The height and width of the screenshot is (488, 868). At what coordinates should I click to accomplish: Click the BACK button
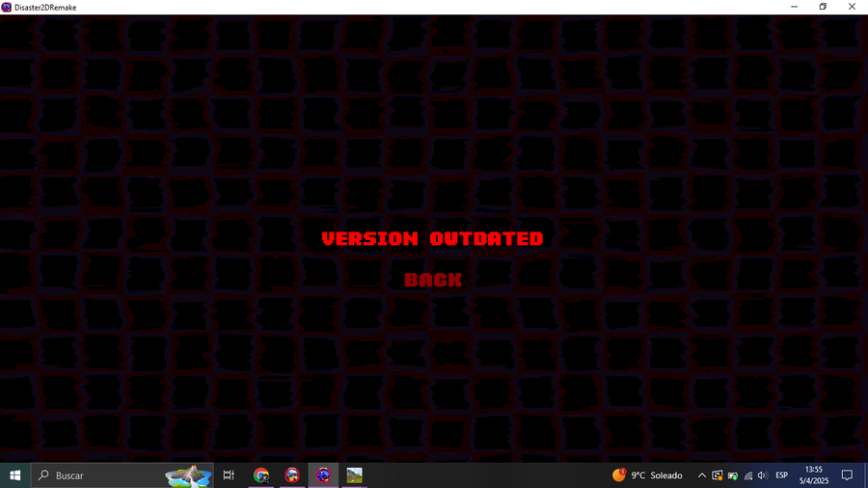[433, 280]
